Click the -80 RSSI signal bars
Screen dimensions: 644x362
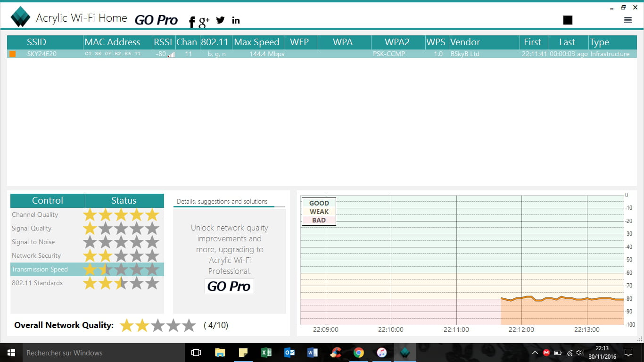pyautogui.click(x=171, y=55)
